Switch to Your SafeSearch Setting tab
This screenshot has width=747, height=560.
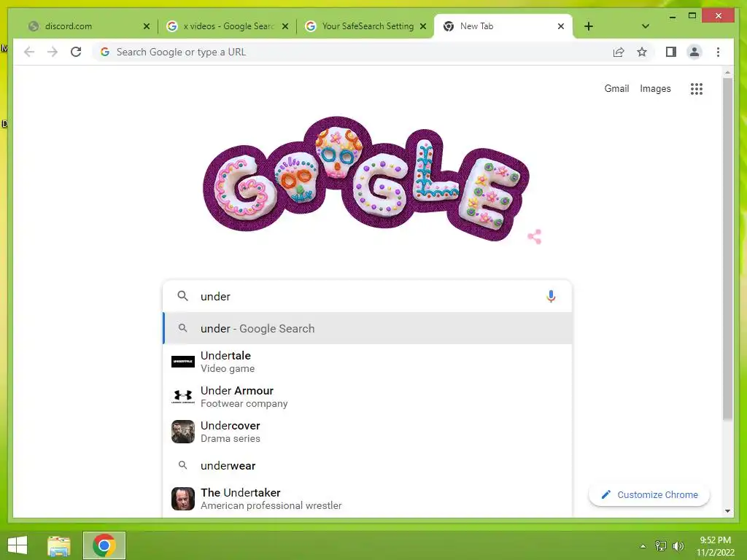pyautogui.click(x=365, y=26)
